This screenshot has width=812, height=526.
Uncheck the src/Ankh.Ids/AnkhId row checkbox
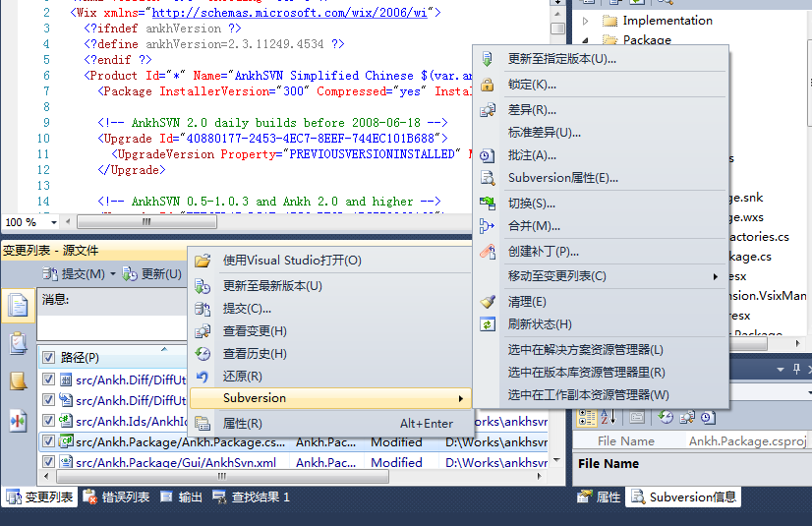[x=49, y=421]
